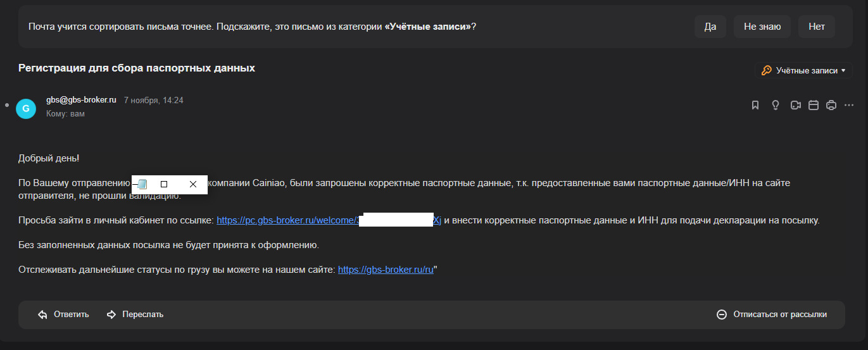Click the orange key category icon
Screen dimensions: 868x350
click(766, 70)
